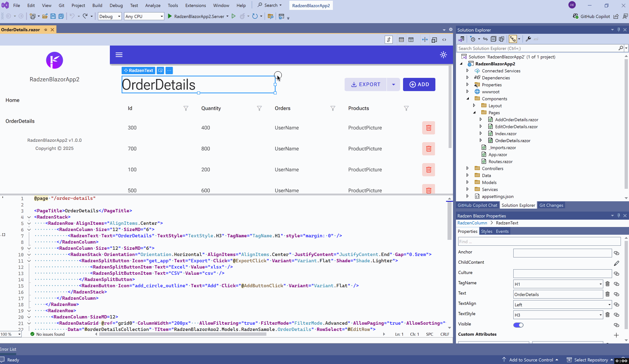
Task: Toggle Radzen Blazor Properties auto hide pin
Action: point(619,216)
